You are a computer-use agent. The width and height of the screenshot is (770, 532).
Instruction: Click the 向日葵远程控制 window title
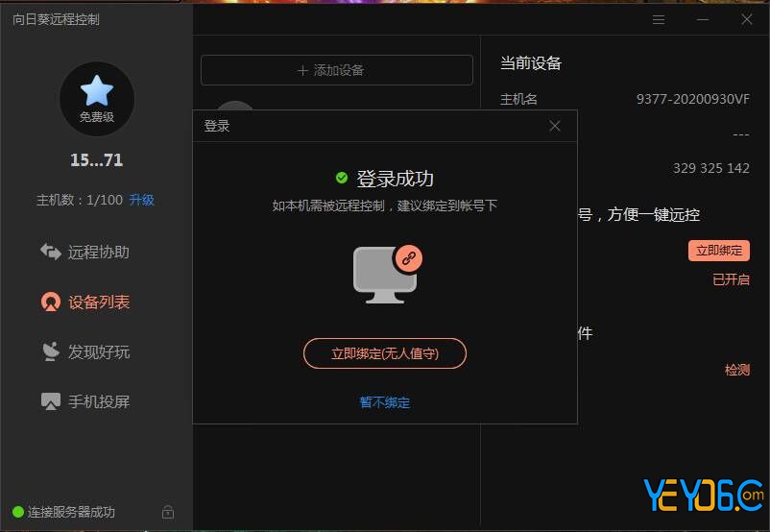coord(56,19)
